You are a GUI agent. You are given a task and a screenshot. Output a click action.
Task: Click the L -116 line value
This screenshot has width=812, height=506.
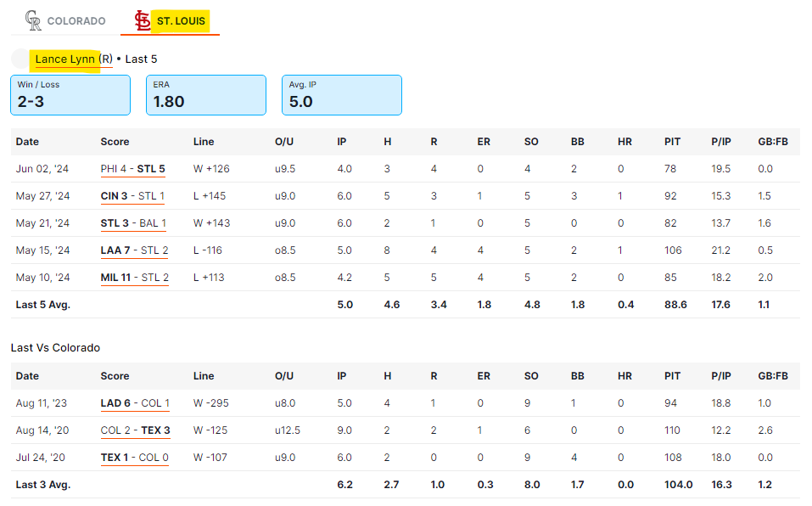[x=208, y=250]
